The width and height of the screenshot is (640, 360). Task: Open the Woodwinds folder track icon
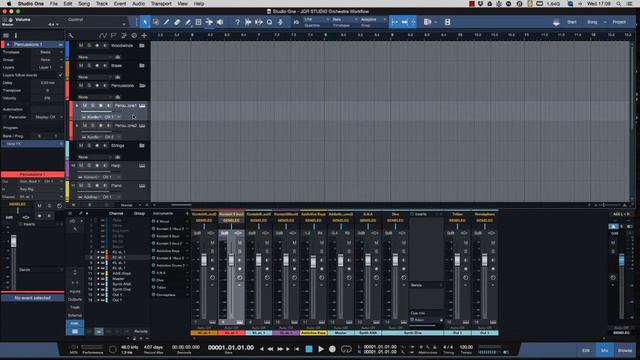pos(142,46)
